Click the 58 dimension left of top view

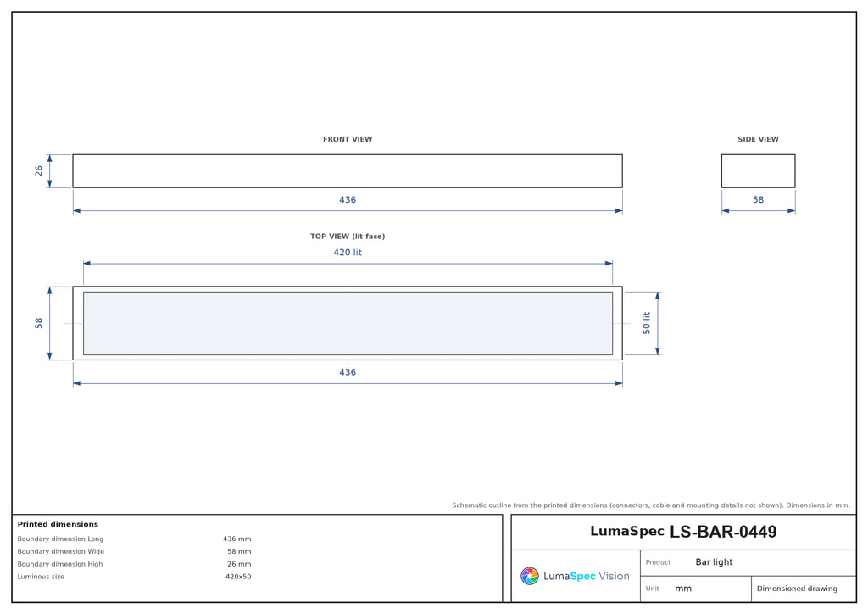[x=39, y=323]
